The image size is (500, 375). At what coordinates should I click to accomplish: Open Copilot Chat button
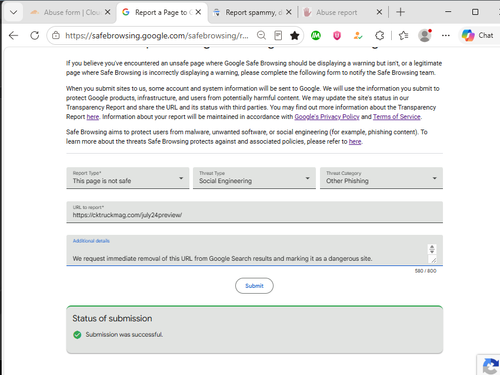click(x=477, y=35)
